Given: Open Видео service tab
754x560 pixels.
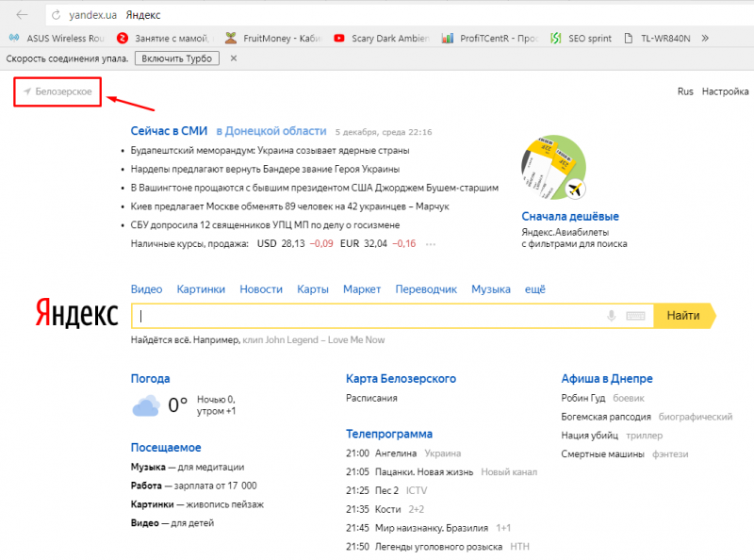Looking at the screenshot, I should pyautogui.click(x=146, y=289).
